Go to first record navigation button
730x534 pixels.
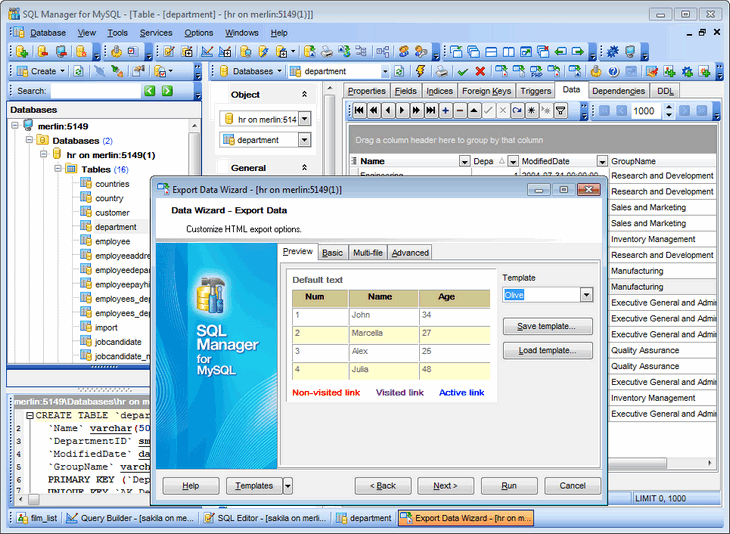359,111
